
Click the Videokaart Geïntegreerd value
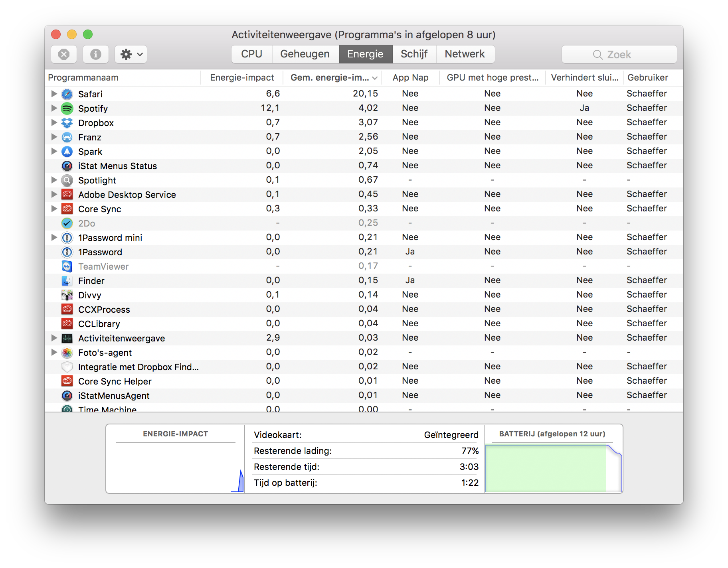tap(451, 435)
